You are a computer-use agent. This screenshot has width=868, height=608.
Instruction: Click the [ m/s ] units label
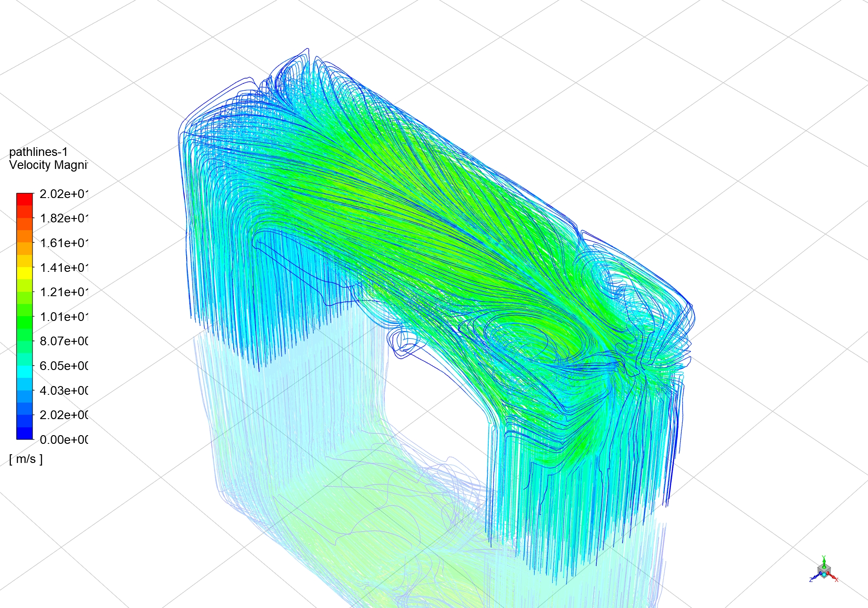click(26, 459)
